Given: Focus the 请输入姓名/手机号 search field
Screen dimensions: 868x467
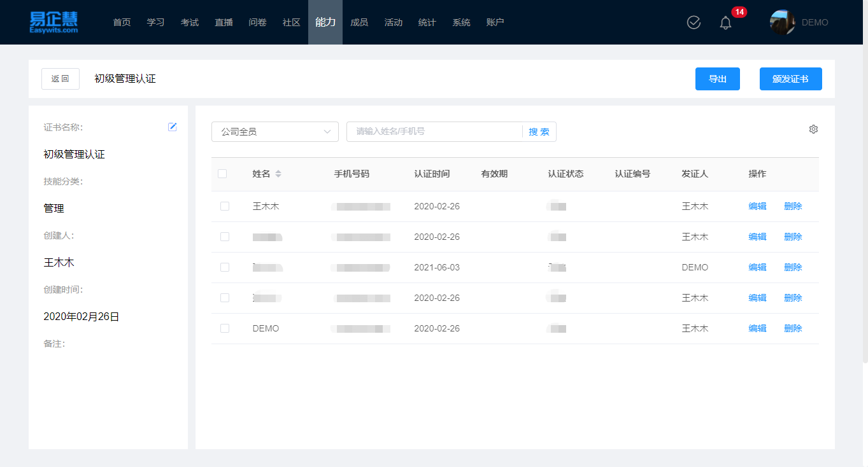Looking at the screenshot, I should click(x=434, y=132).
